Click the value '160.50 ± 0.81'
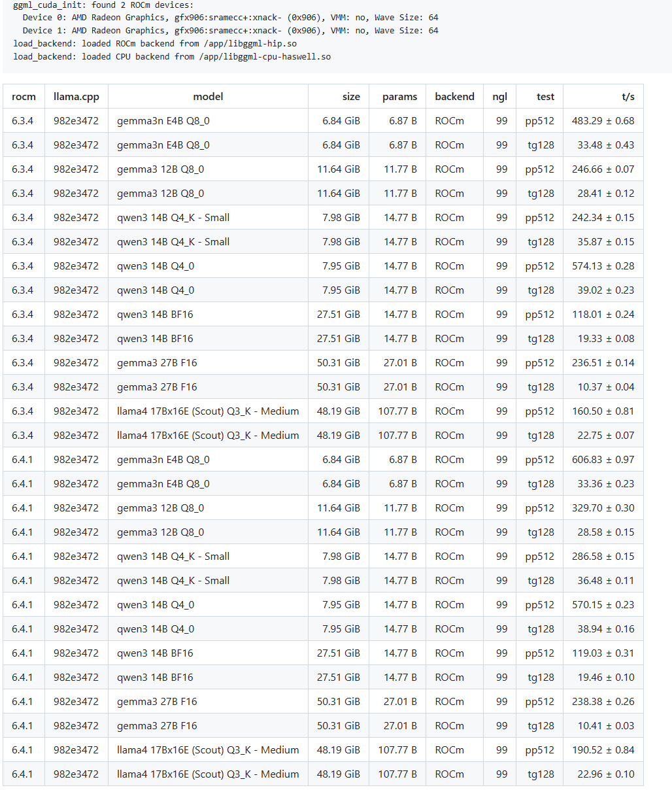This screenshot has height=792, width=672. [603, 411]
